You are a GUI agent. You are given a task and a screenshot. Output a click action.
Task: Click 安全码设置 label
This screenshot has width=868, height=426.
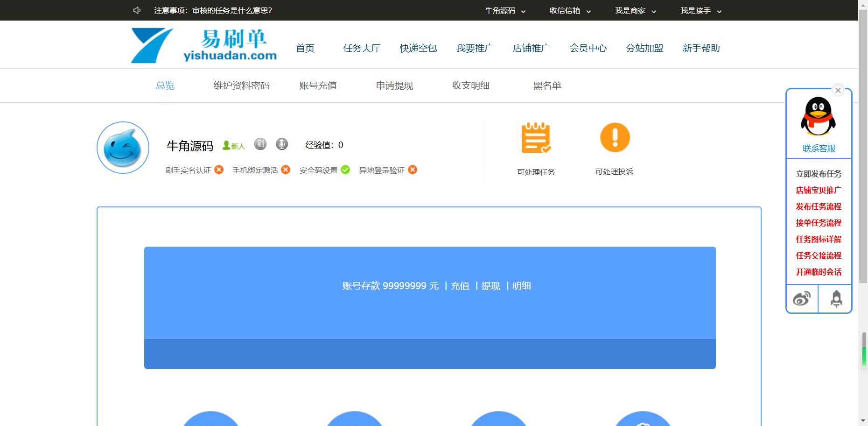[319, 170]
